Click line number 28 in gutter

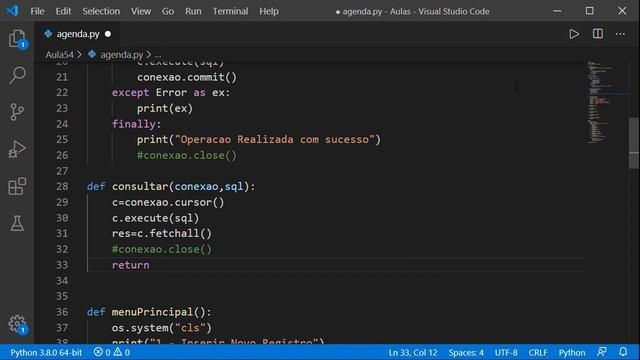(x=62, y=187)
